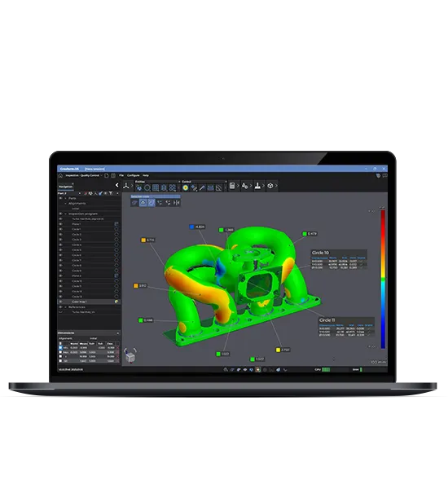Open the Configure menu

click(133, 175)
